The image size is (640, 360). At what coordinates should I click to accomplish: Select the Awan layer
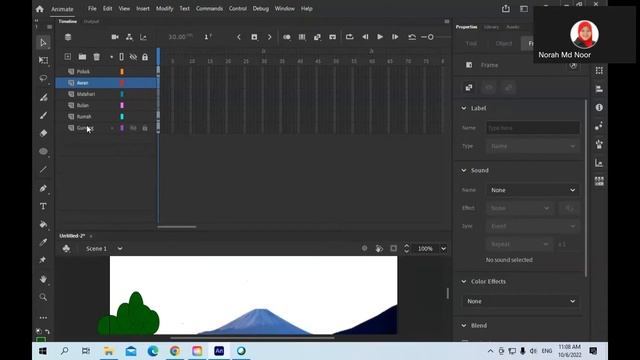point(106,83)
